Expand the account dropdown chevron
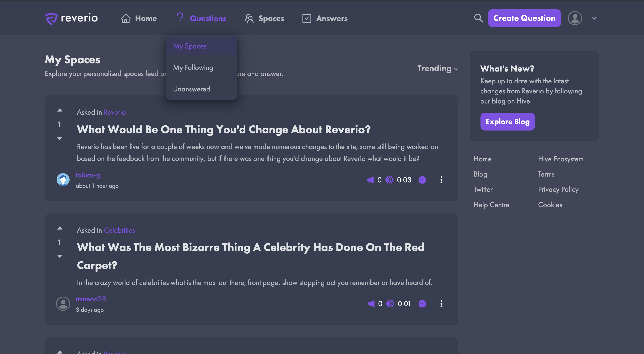The image size is (644, 354). tap(594, 18)
